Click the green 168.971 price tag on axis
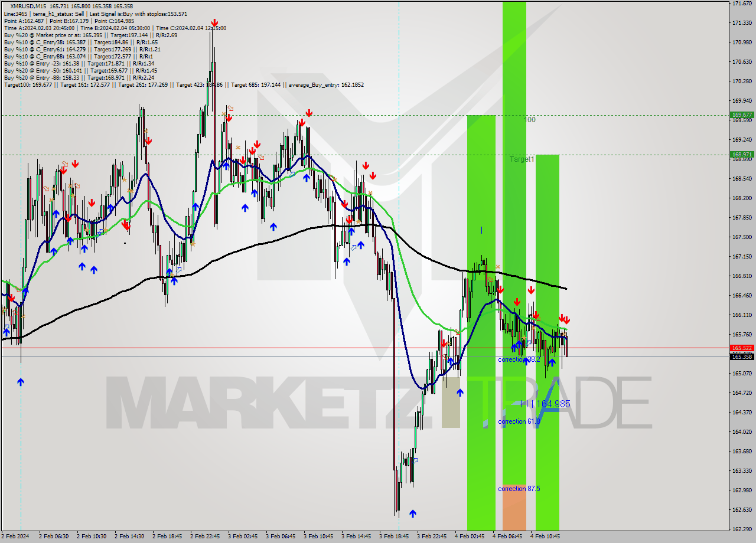 tap(742, 155)
